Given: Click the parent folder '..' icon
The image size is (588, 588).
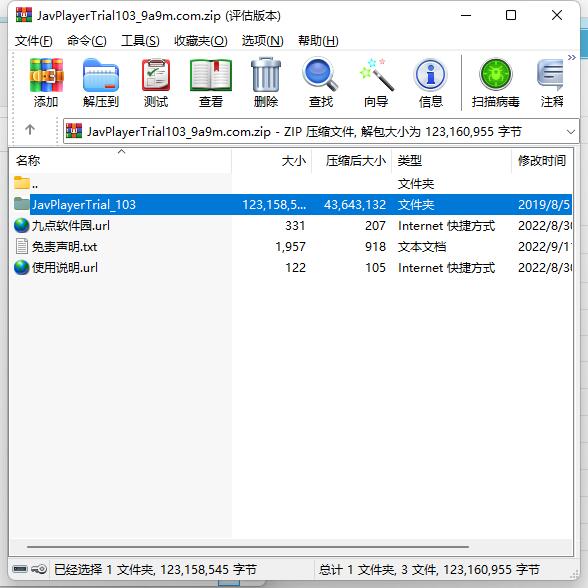Looking at the screenshot, I should (x=22, y=183).
